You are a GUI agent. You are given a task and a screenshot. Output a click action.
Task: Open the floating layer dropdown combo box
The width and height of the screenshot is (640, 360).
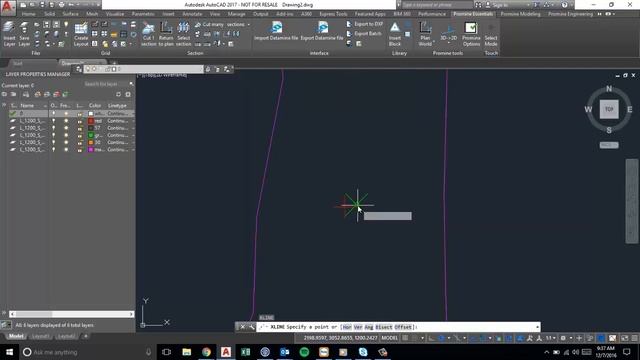point(143,69)
